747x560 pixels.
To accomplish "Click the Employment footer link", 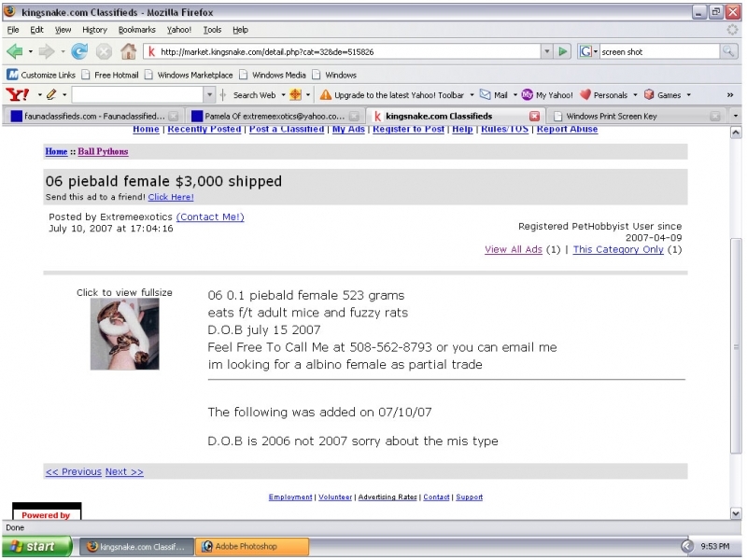I will tap(290, 497).
